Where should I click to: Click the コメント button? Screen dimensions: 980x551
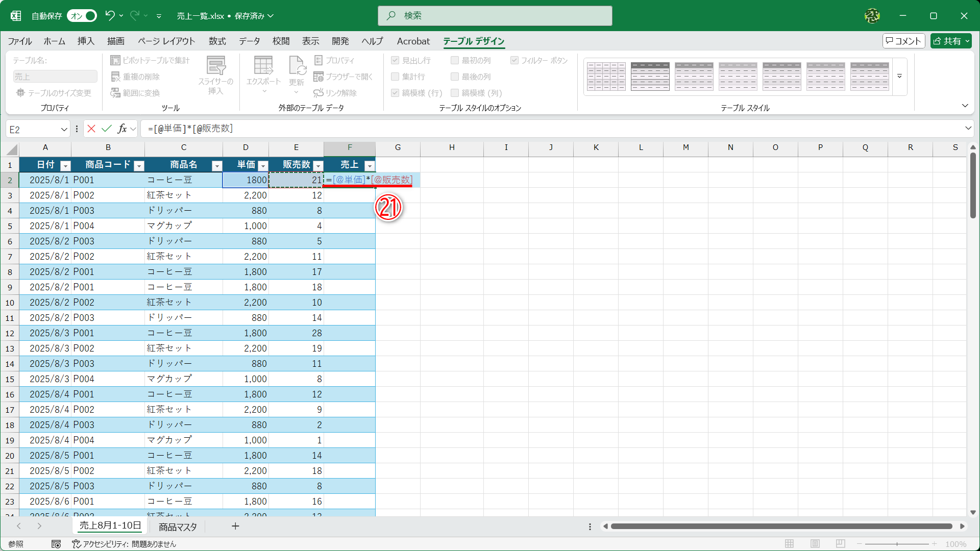[903, 41]
